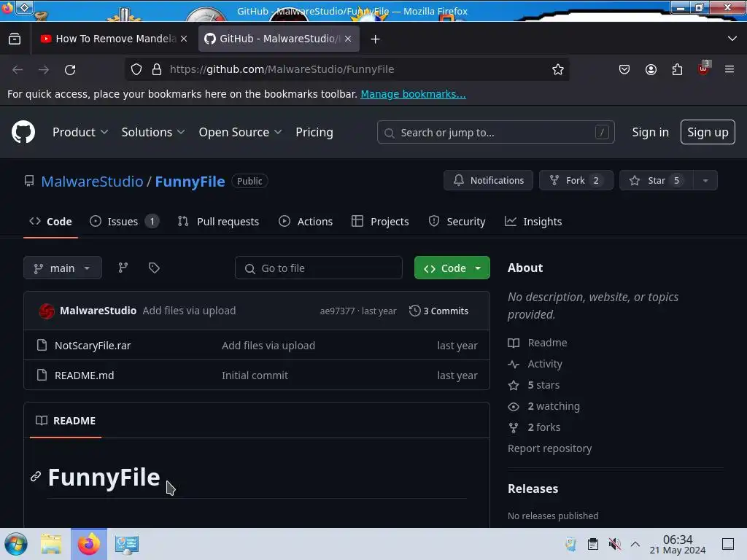Open the Windows Start button
Image resolution: width=747 pixels, height=560 pixels.
coord(16,544)
